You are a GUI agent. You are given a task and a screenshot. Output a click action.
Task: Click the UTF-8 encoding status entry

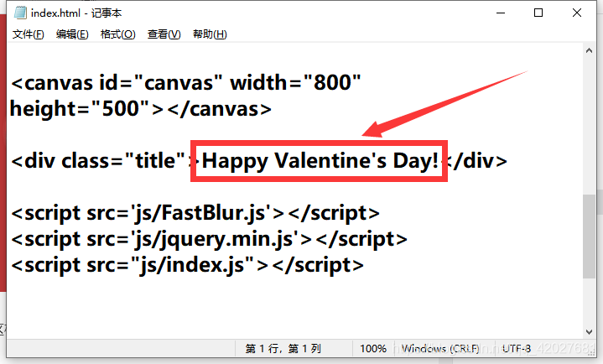[516, 349]
